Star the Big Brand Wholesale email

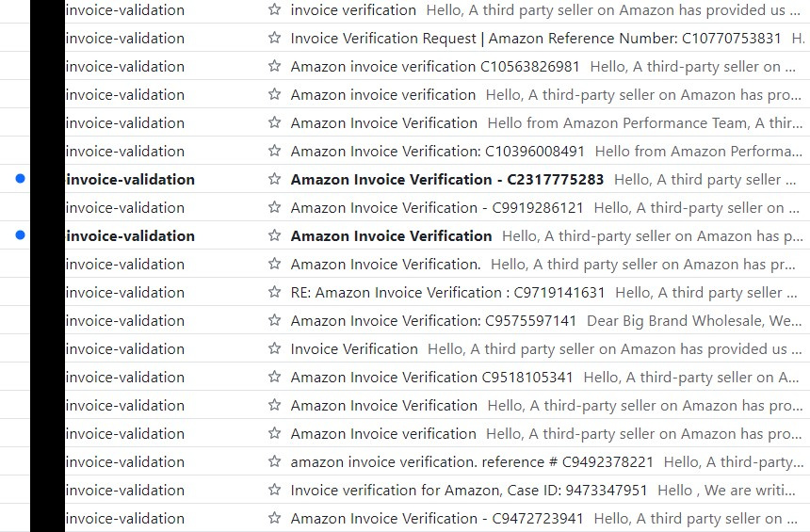click(274, 321)
